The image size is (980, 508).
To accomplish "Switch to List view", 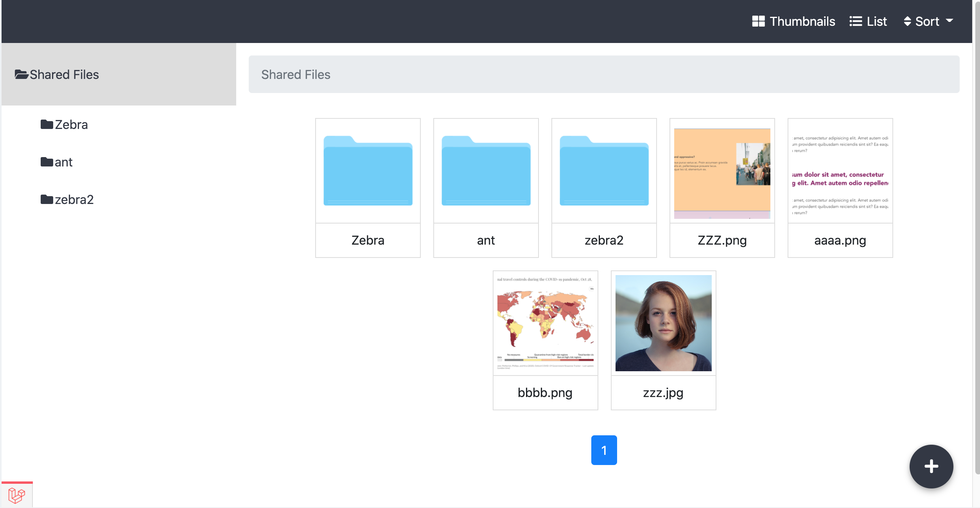I will (868, 21).
